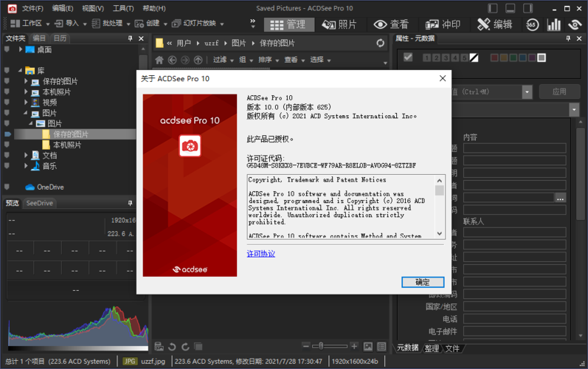Select 本机照片 under 库
Viewport: 588px width, 369px height.
[x=56, y=92]
